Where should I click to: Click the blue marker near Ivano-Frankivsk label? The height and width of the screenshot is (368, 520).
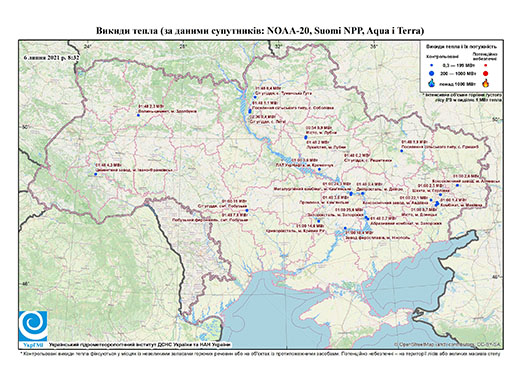[x=95, y=174]
